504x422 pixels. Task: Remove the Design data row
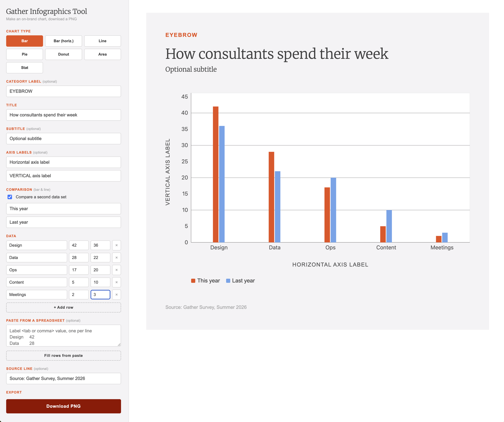(116, 245)
